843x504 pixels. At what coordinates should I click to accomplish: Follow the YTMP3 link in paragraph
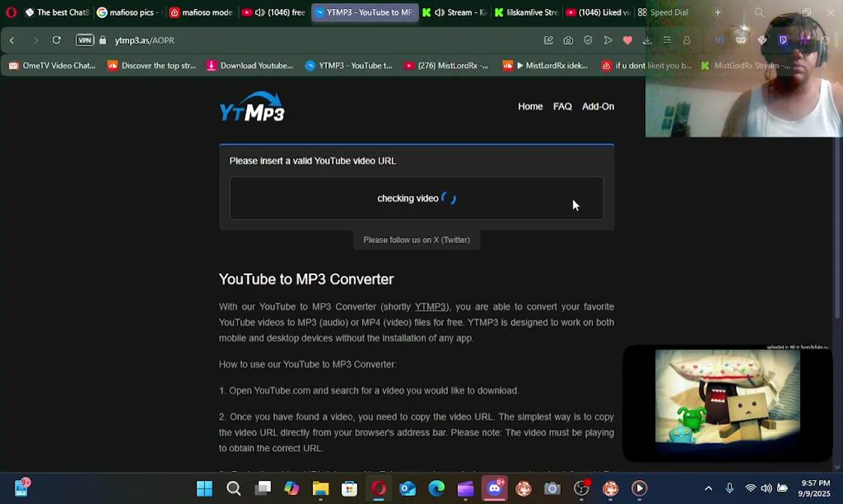coord(431,307)
